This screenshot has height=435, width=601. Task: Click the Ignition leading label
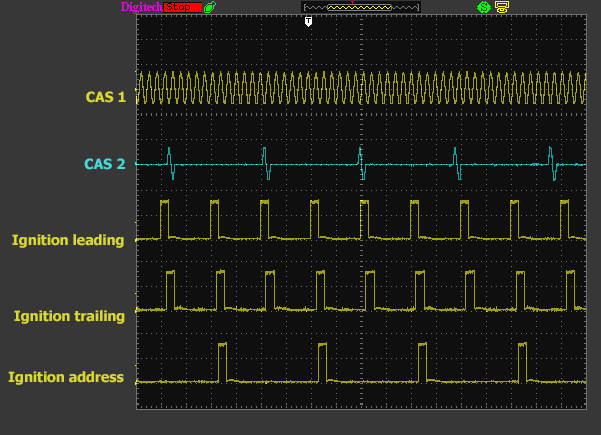point(68,240)
